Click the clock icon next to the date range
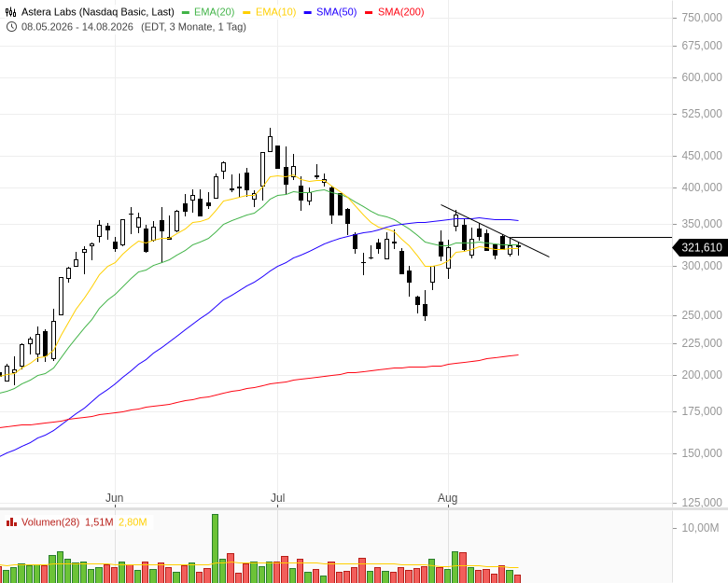The height and width of the screenshot is (583, 728). point(11,27)
